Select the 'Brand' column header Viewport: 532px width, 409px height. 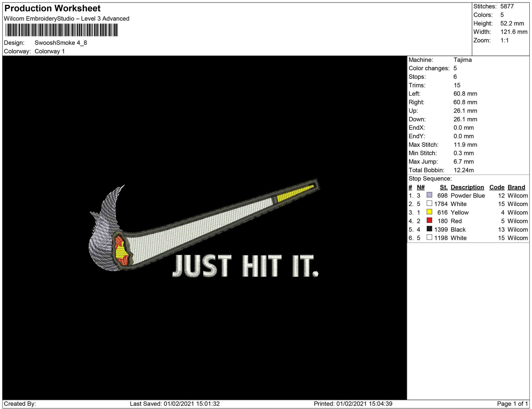516,187
